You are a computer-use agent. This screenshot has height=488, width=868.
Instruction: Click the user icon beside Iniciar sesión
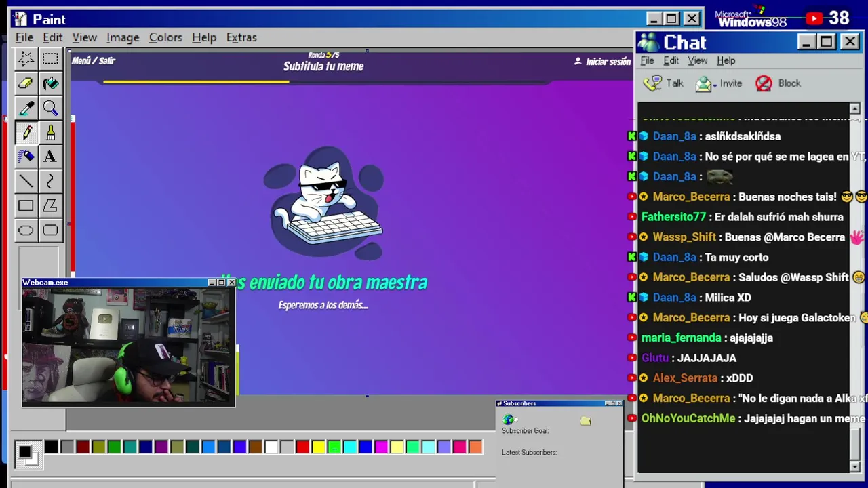578,61
